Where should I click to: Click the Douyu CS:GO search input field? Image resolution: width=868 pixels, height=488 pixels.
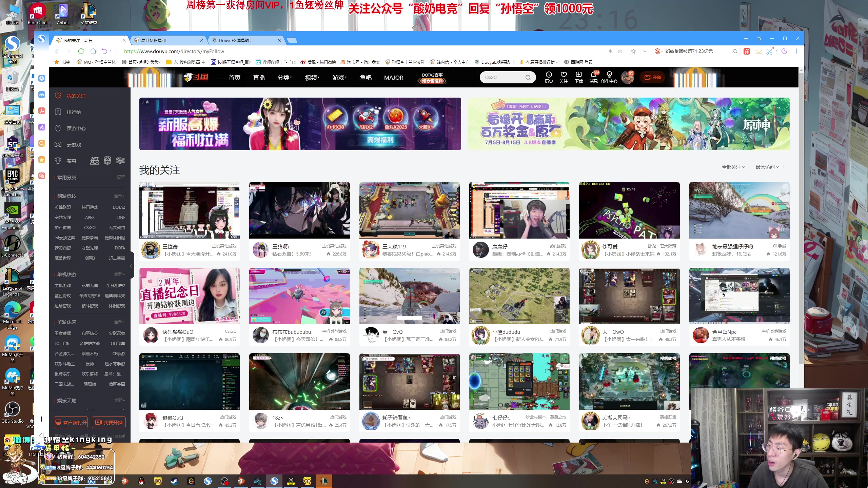click(x=504, y=77)
